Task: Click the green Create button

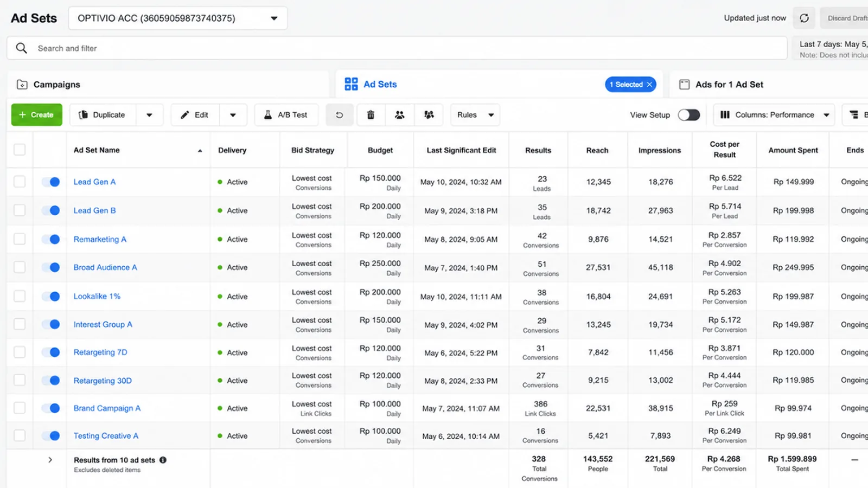Action: tap(36, 115)
